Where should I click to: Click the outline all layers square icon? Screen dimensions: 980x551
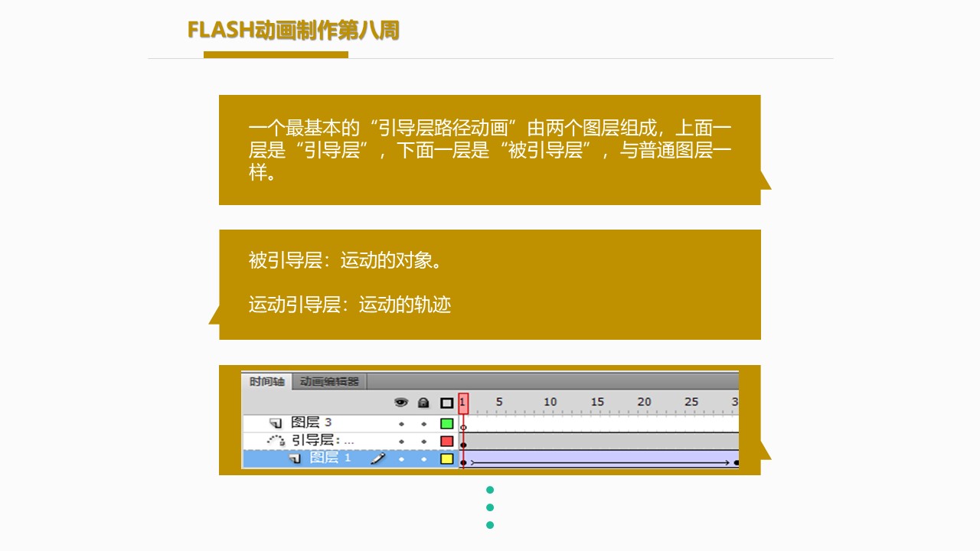tap(447, 403)
